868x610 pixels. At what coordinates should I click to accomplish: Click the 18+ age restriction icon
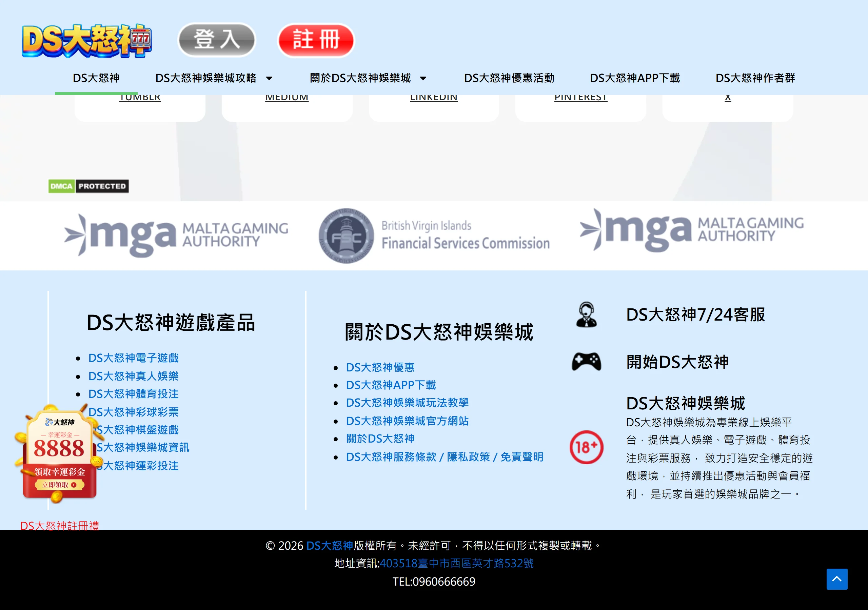[x=586, y=447]
